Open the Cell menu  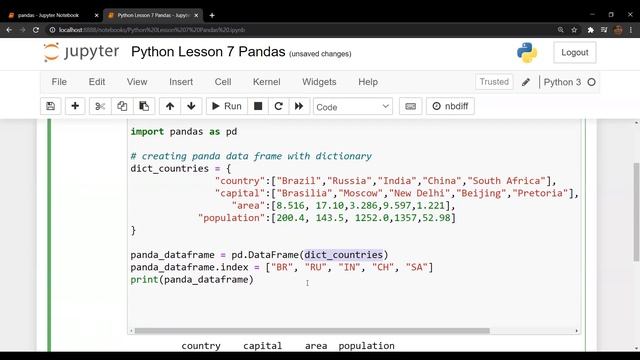pyautogui.click(x=223, y=82)
